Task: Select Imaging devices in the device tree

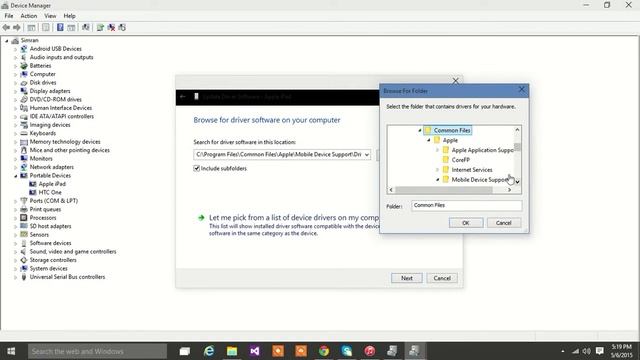Action: point(50,125)
